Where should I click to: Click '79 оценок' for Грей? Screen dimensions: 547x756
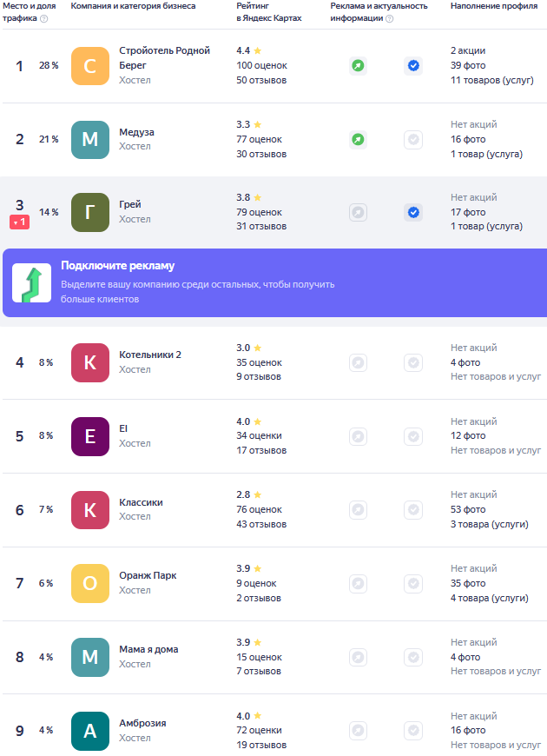click(x=260, y=212)
